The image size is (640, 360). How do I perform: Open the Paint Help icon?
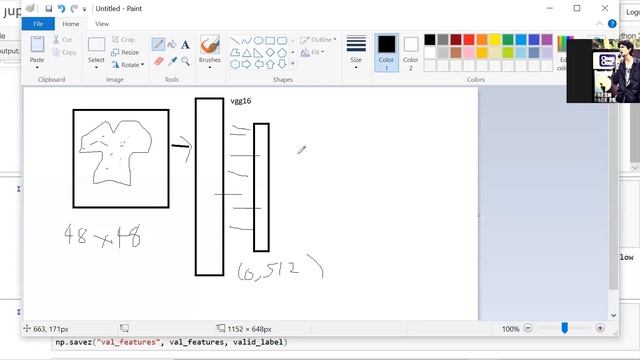(x=612, y=24)
